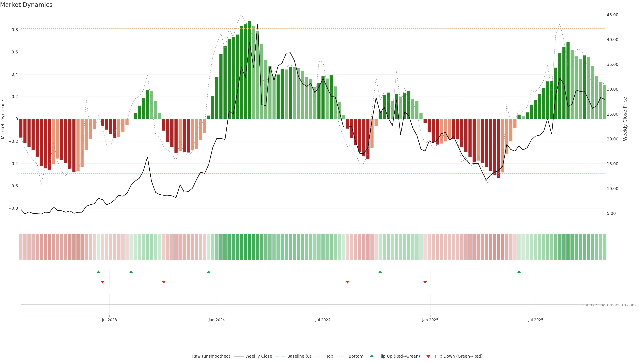Image resolution: width=644 pixels, height=362 pixels.
Task: Click the earliest green Flip Up marker
Action: 98,272
